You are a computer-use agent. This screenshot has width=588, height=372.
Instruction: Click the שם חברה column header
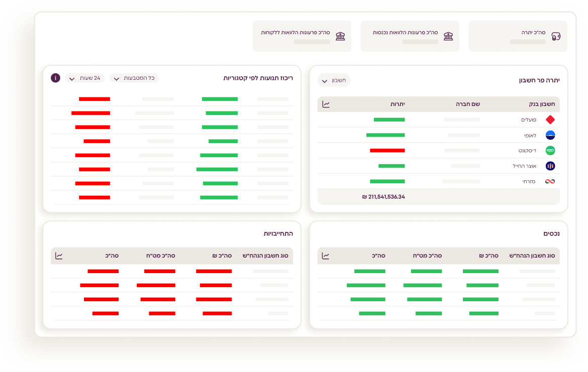468,104
